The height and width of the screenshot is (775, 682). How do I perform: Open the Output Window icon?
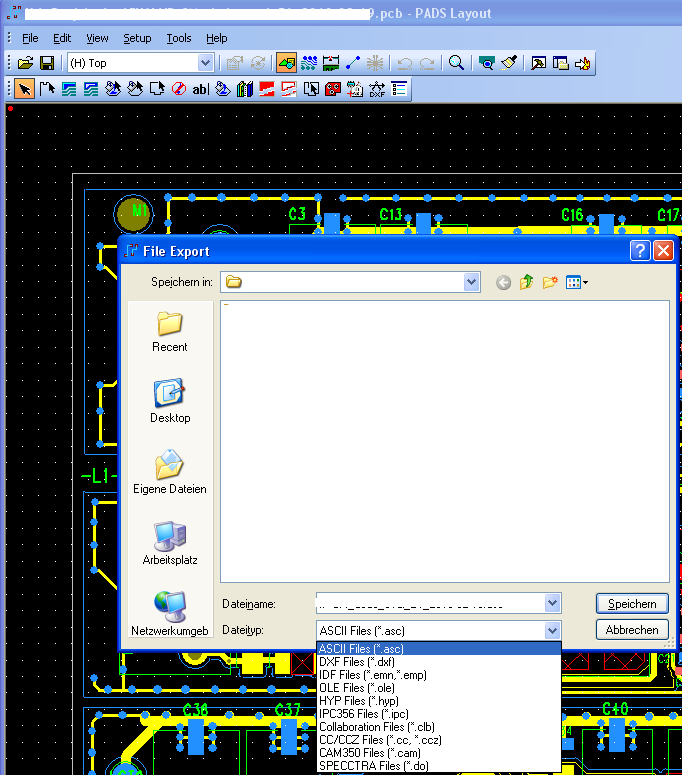coord(538,63)
